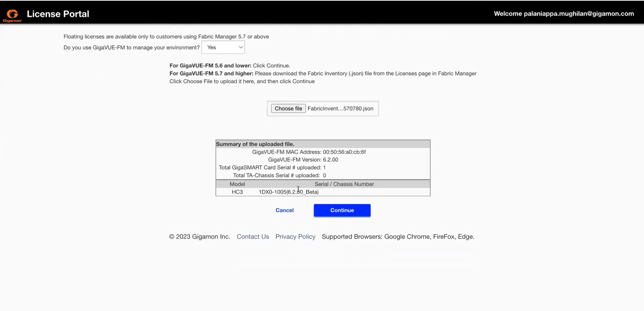Viewport: 644px width, 311px height.
Task: Select the GigaVUE-FM MAC Address line
Action: click(309, 152)
